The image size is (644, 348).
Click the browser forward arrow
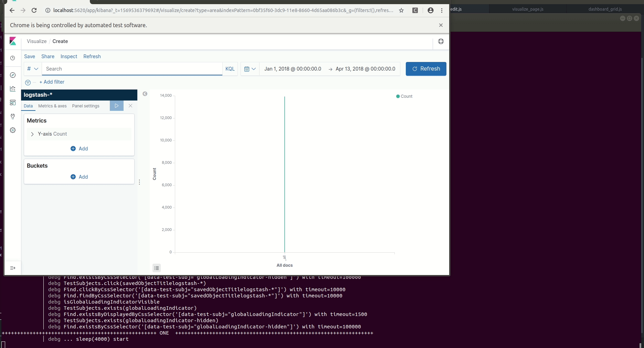tap(23, 10)
